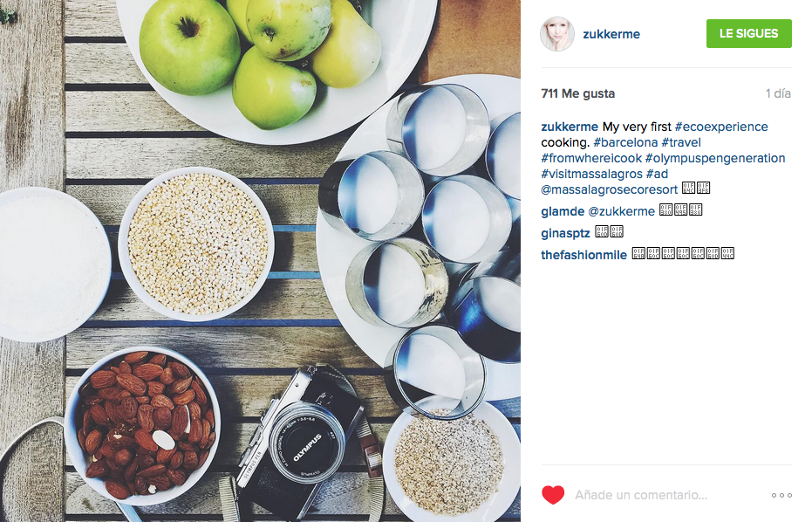The width and height of the screenshot is (812, 522).
Task: Open thefashionmile commenter profile
Action: (584, 255)
